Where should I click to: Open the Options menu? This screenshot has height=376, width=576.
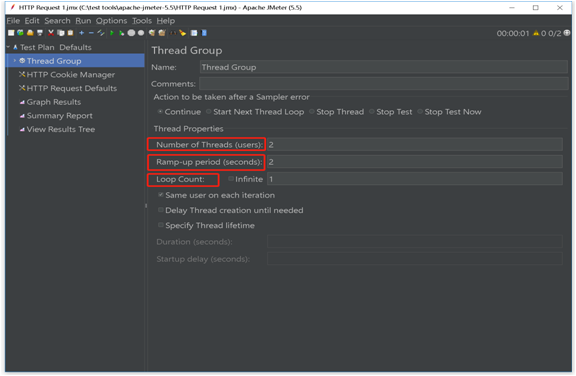111,21
